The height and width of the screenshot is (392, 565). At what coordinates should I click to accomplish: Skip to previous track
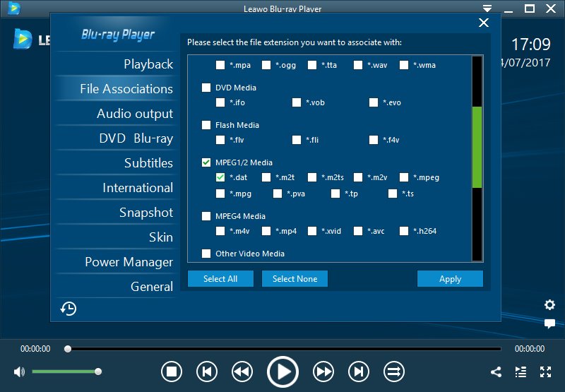(207, 372)
